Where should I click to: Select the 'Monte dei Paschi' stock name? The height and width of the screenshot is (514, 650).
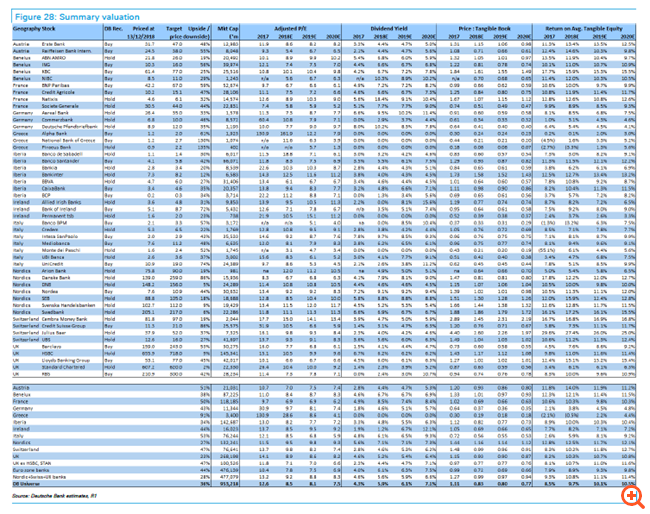click(x=61, y=250)
